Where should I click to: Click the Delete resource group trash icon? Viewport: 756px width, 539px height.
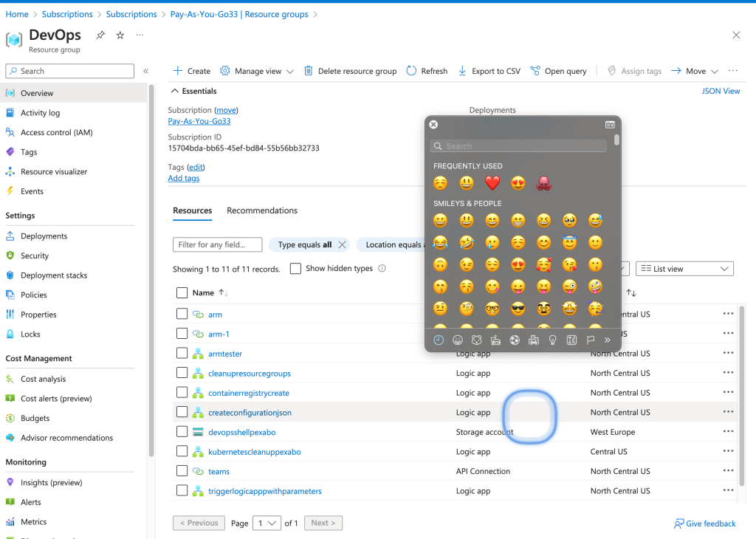[308, 71]
